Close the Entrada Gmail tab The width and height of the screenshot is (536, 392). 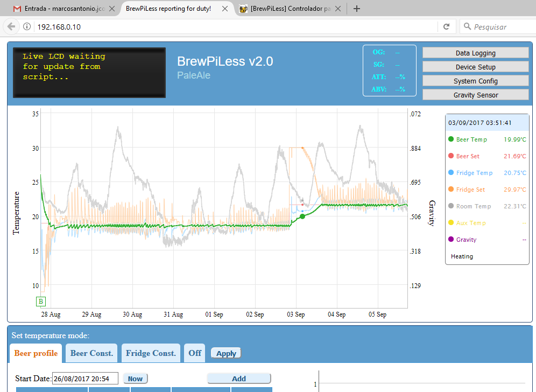coord(112,9)
